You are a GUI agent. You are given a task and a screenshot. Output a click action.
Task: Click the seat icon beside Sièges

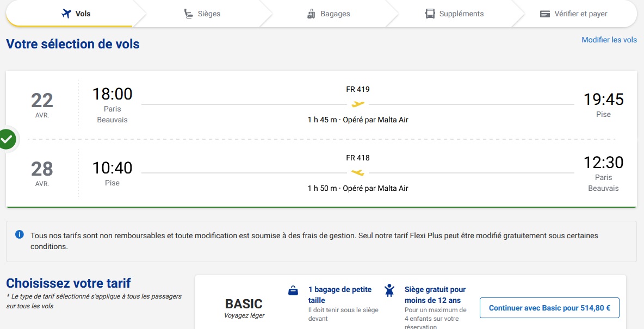point(189,14)
